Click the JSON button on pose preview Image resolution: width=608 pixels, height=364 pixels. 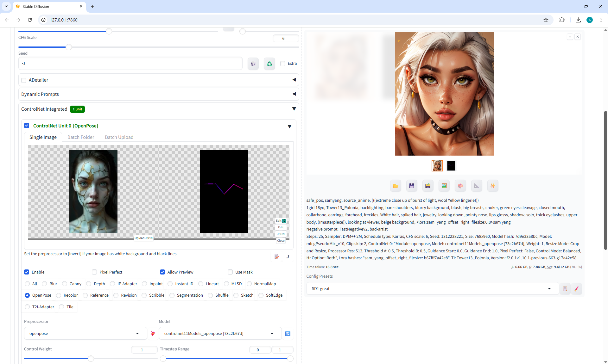tap(281, 234)
